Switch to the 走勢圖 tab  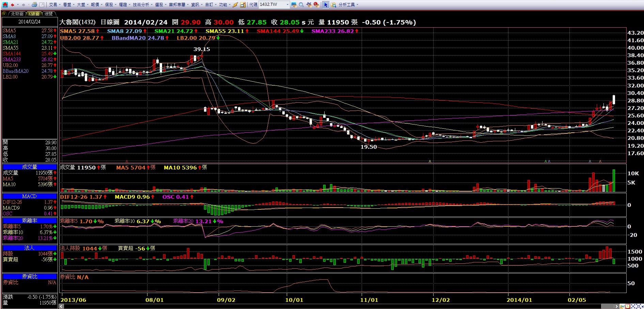(x=17, y=14)
